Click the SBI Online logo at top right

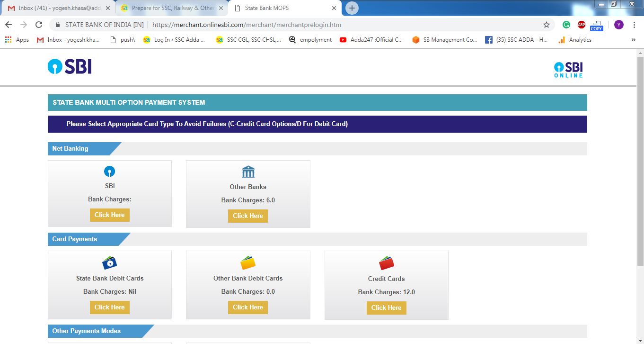568,69
